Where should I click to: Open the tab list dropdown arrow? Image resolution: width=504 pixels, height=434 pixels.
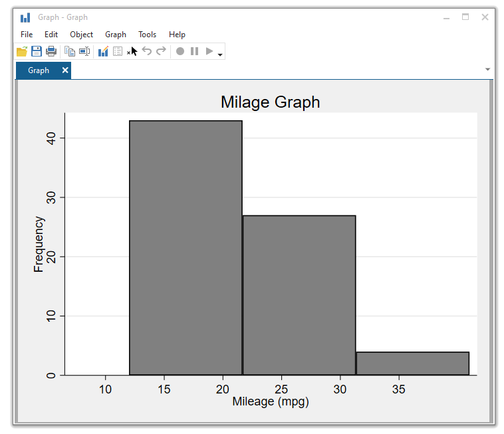point(487,70)
